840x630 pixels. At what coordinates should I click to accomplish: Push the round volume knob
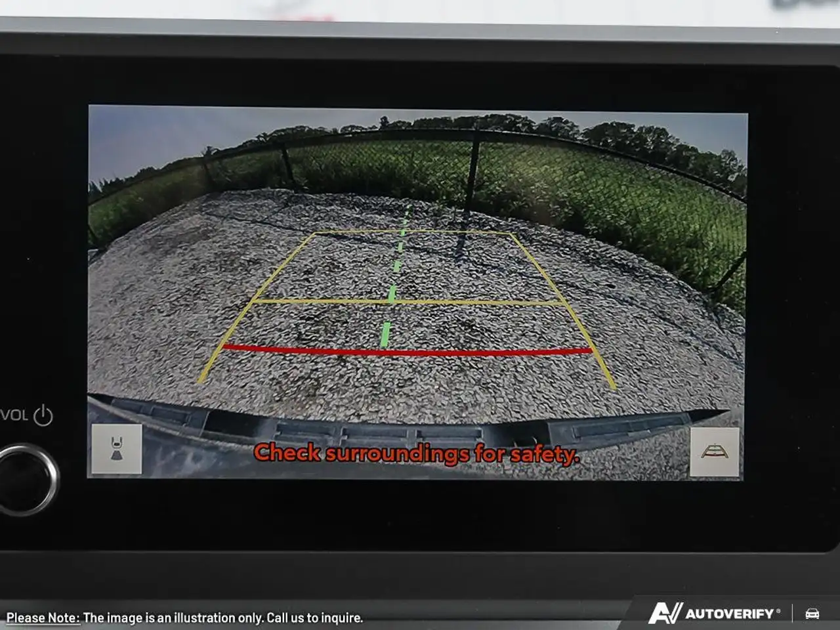(25, 478)
